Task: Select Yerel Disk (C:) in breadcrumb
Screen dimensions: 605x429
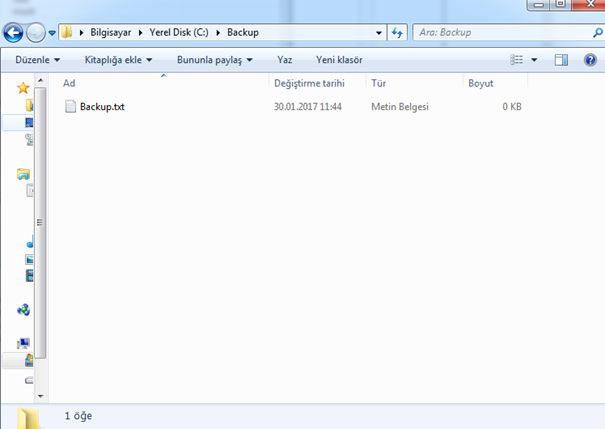Action: (x=179, y=32)
